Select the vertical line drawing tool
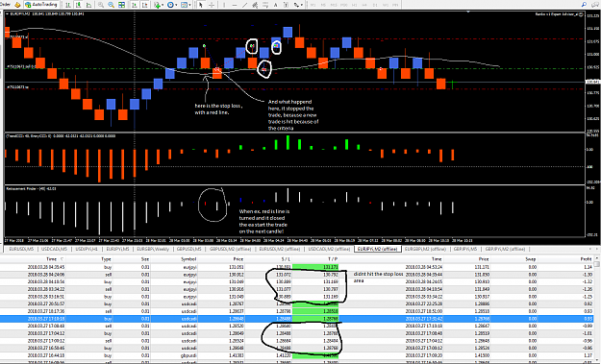 pyautogui.click(x=224, y=5)
